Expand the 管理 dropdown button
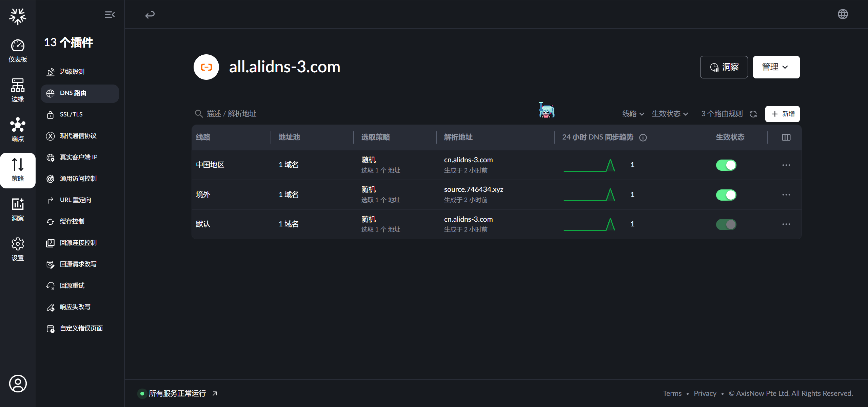Viewport: 868px width, 407px height. coord(776,67)
